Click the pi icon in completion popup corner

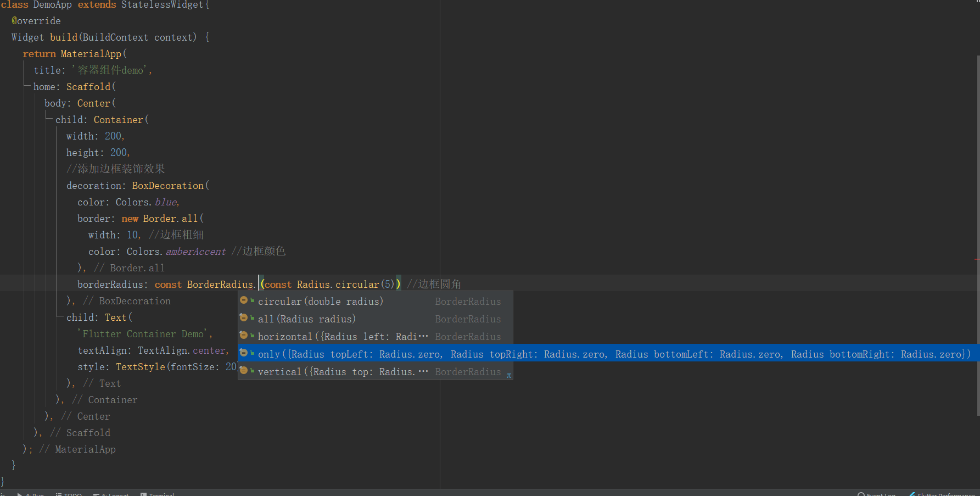click(x=509, y=376)
